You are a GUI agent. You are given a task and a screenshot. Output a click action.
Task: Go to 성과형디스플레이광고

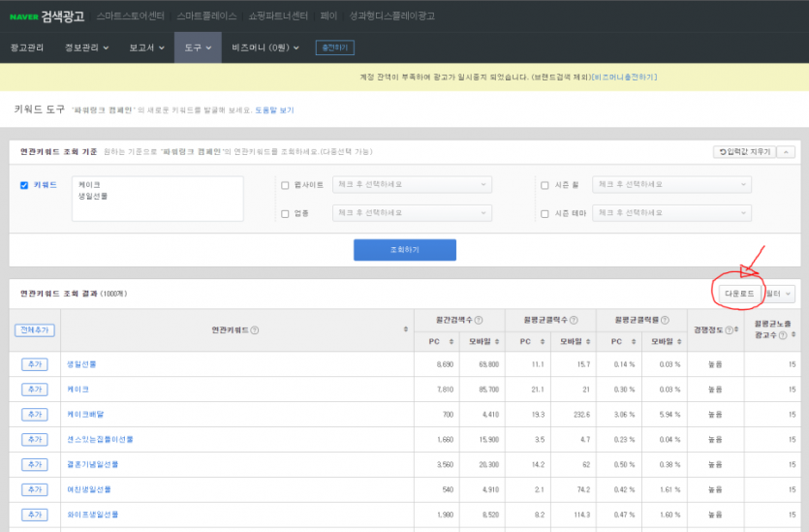pyautogui.click(x=391, y=16)
